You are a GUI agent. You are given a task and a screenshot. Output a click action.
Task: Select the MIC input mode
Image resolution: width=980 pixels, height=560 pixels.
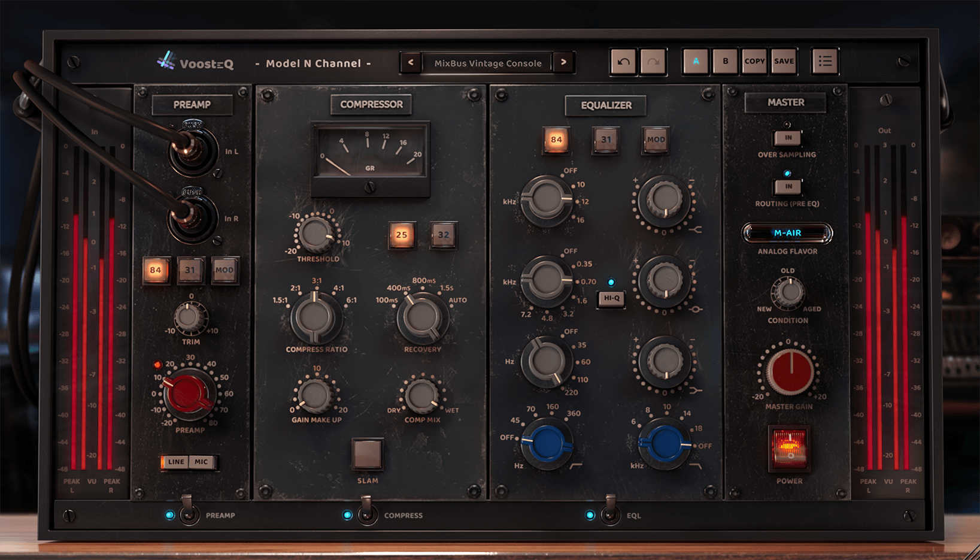point(201,462)
